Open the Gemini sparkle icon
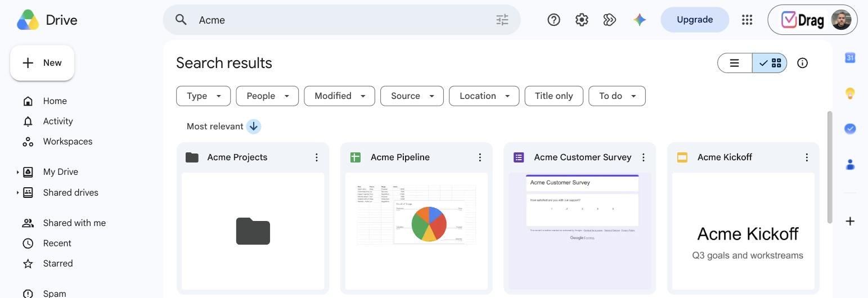868x298 pixels. coord(640,20)
